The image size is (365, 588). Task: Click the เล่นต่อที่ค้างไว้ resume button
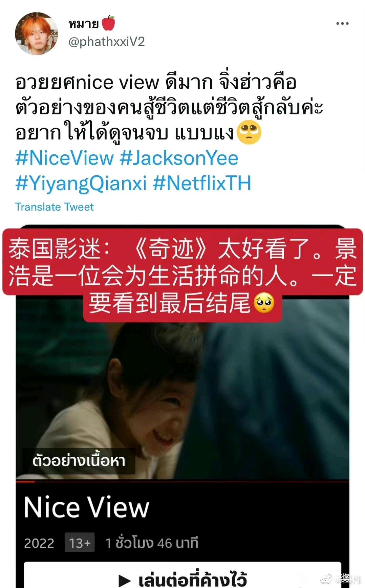point(182,575)
